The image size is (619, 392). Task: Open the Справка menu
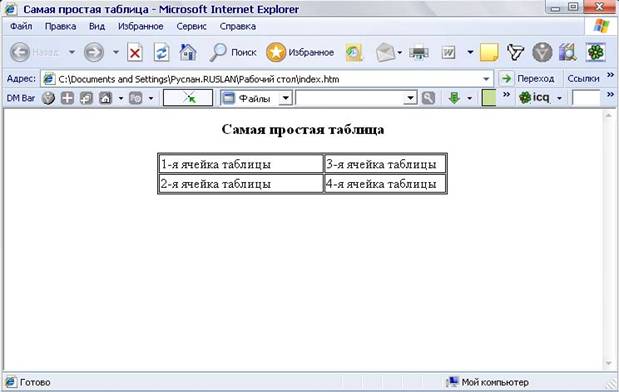pyautogui.click(x=238, y=26)
